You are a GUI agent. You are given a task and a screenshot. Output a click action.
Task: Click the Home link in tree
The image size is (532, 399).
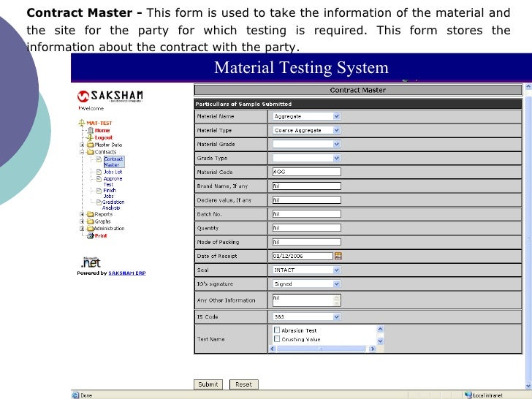(x=102, y=130)
